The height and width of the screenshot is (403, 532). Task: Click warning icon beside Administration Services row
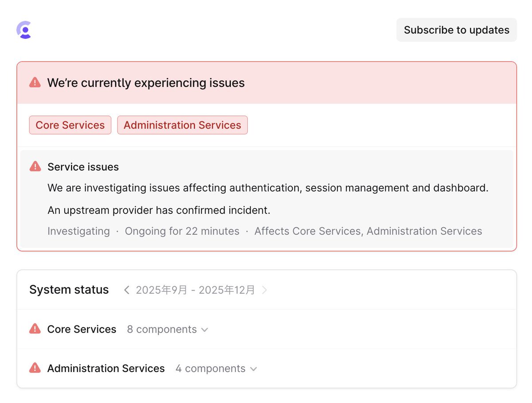35,368
